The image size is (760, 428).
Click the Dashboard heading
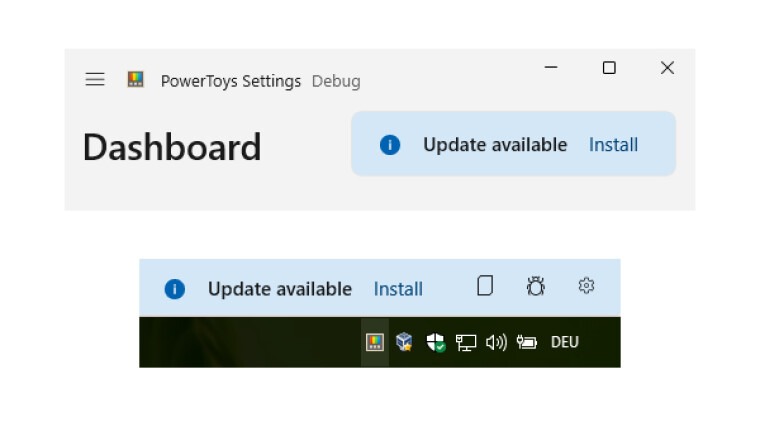pyautogui.click(x=171, y=147)
